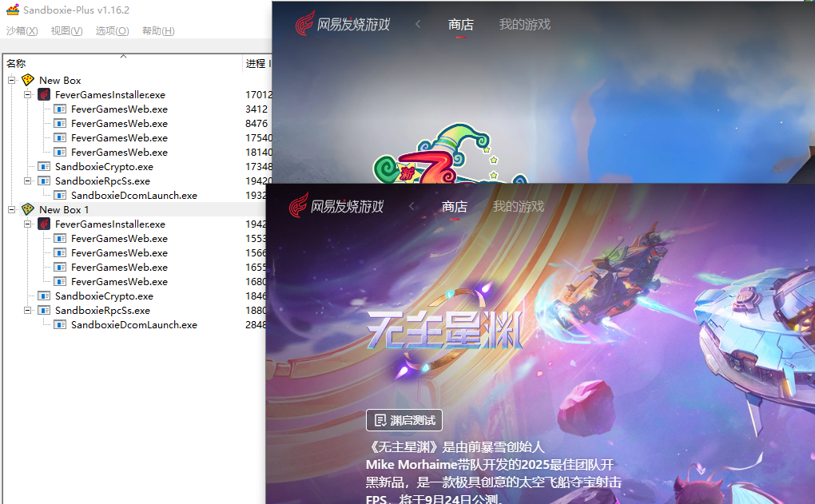This screenshot has height=504, width=815.
Task: Select FeverGamesInstaller.exe text under New Box 1
Action: click(110, 224)
